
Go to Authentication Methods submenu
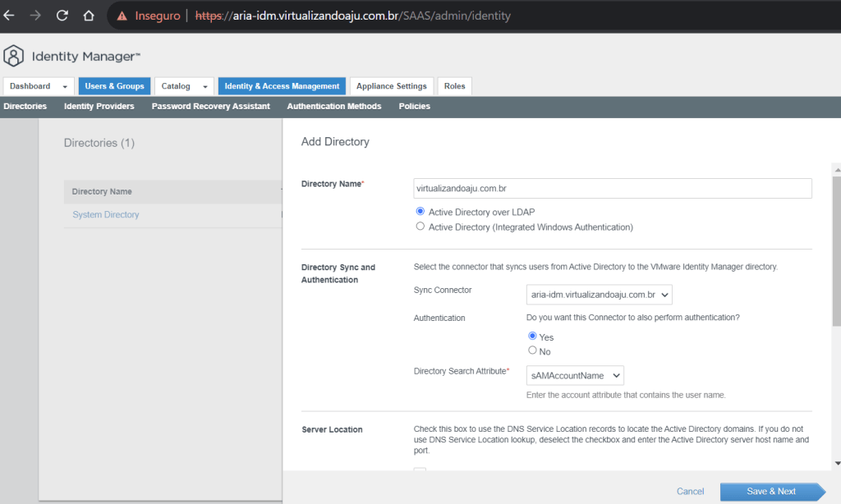point(333,107)
